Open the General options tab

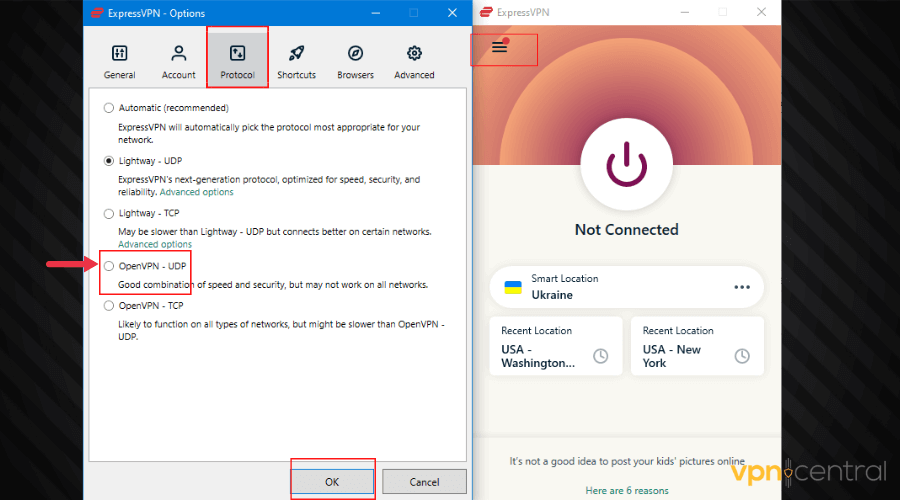pyautogui.click(x=119, y=62)
